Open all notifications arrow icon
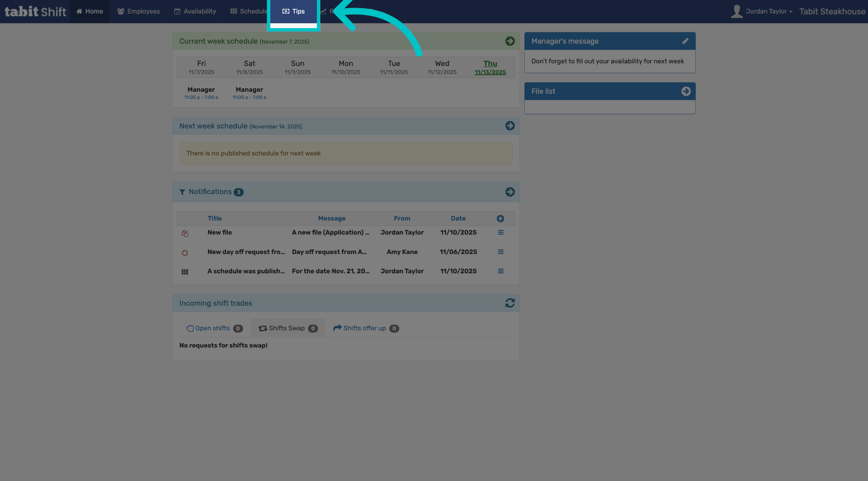This screenshot has height=481, width=868. (x=510, y=192)
